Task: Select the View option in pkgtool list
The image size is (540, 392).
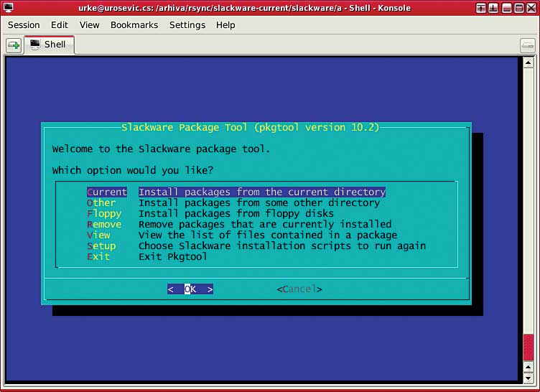Action: click(x=98, y=235)
